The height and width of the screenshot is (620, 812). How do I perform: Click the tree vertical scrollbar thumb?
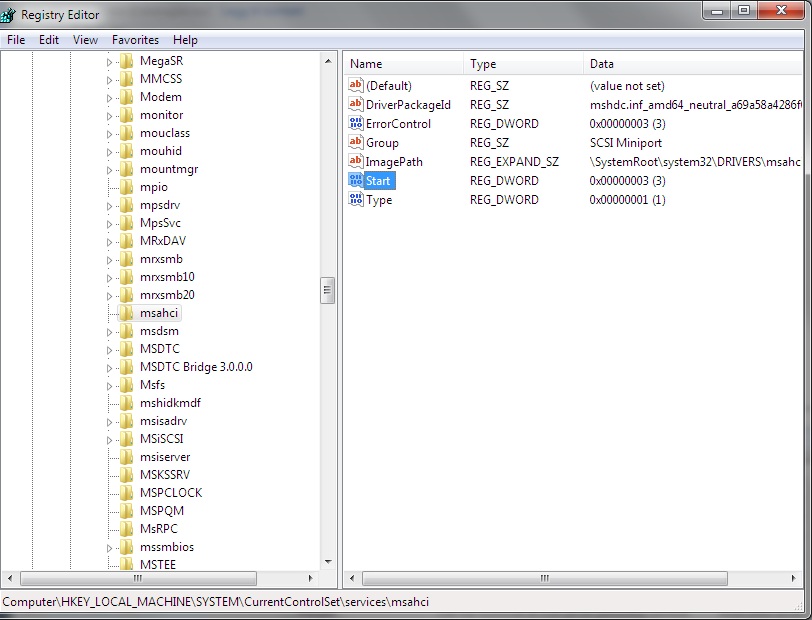(x=327, y=291)
